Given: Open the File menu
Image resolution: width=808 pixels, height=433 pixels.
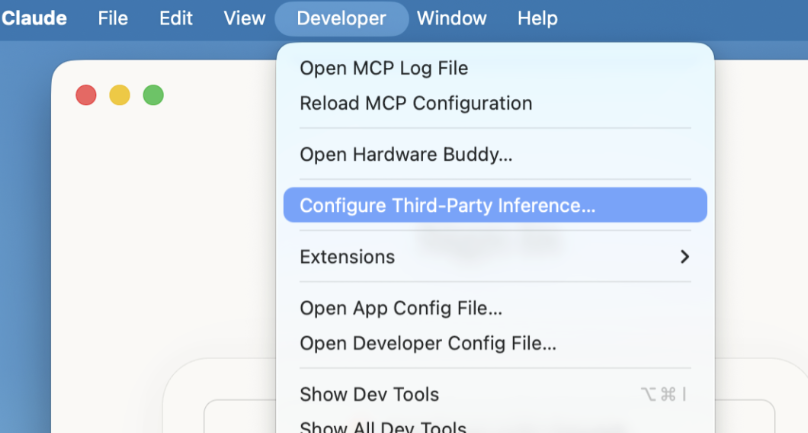Looking at the screenshot, I should tap(113, 19).
